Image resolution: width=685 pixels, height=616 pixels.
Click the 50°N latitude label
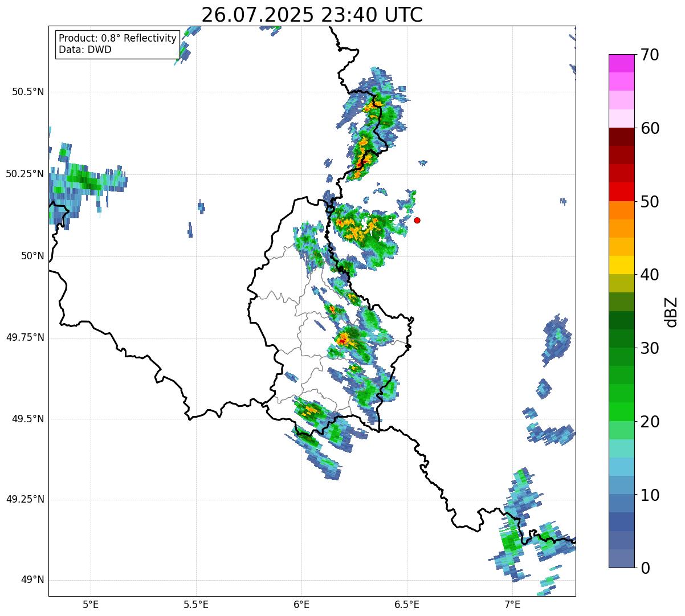(32, 256)
